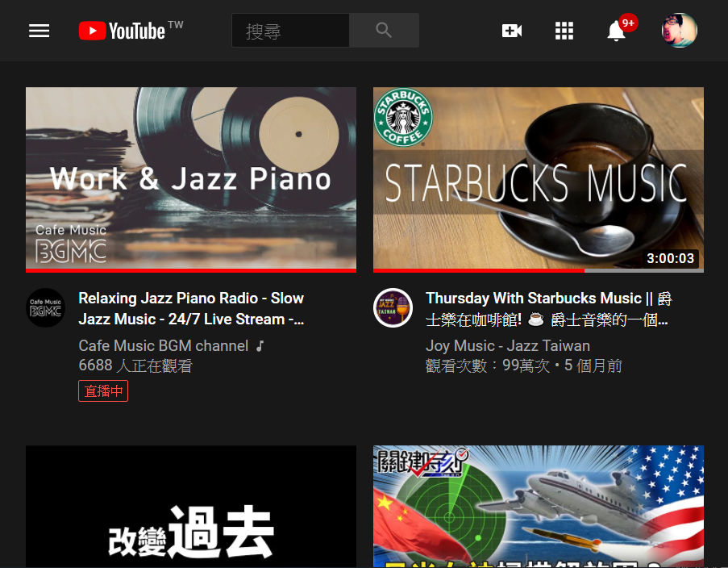The height and width of the screenshot is (568, 728).
Task: Open the create video camera icon
Action: pos(512,31)
